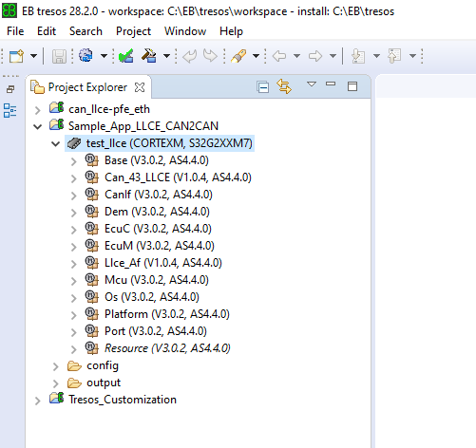Click the Save disk icon
This screenshot has width=476, height=448.
point(59,56)
